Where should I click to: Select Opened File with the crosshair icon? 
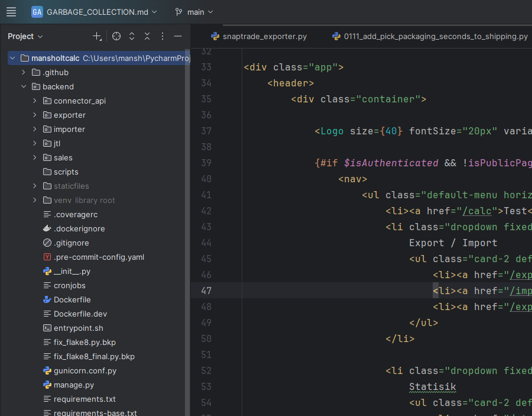point(116,36)
